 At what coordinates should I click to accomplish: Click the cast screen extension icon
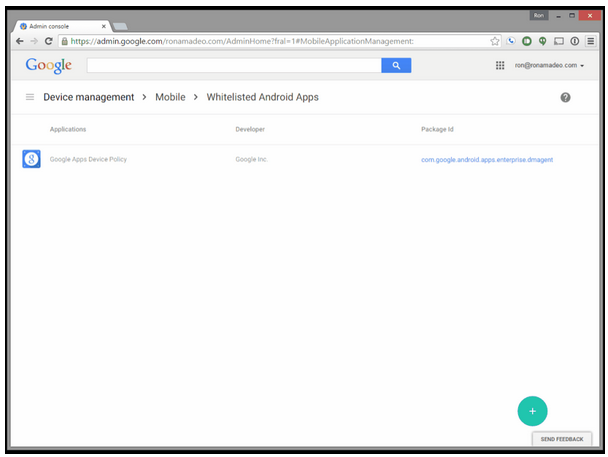point(559,41)
